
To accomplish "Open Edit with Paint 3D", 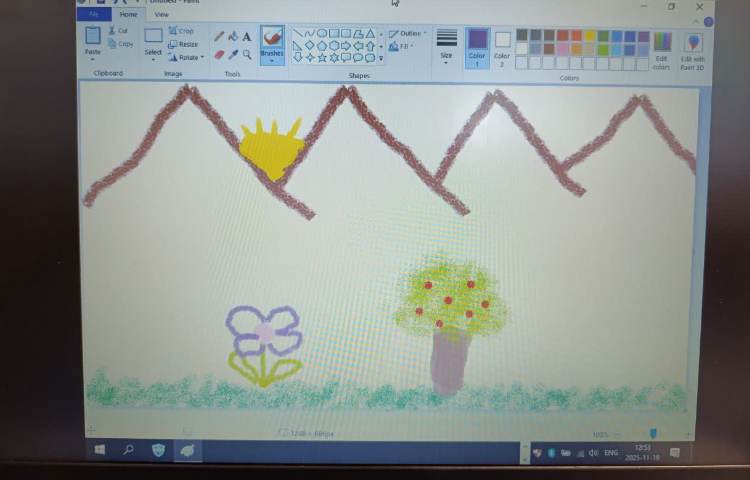I will click(x=693, y=49).
